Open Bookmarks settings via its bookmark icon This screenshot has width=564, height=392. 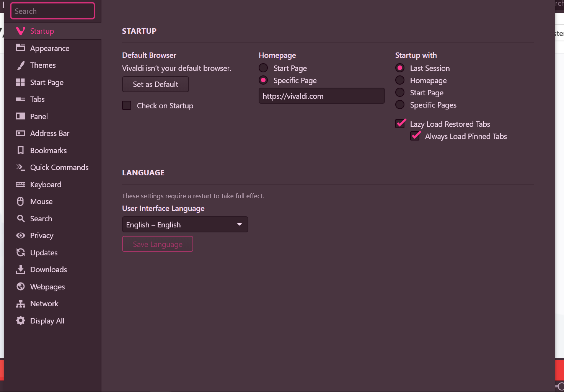point(21,150)
